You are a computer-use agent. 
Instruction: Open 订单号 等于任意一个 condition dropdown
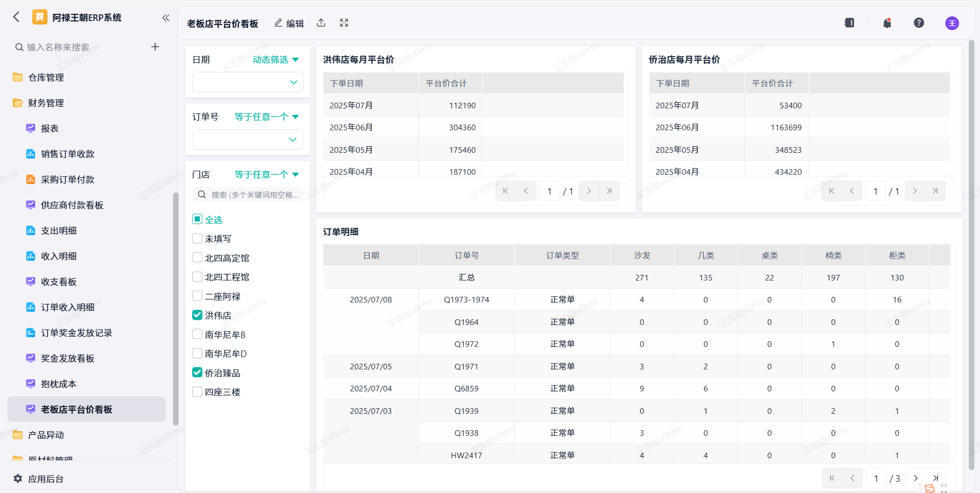point(267,117)
